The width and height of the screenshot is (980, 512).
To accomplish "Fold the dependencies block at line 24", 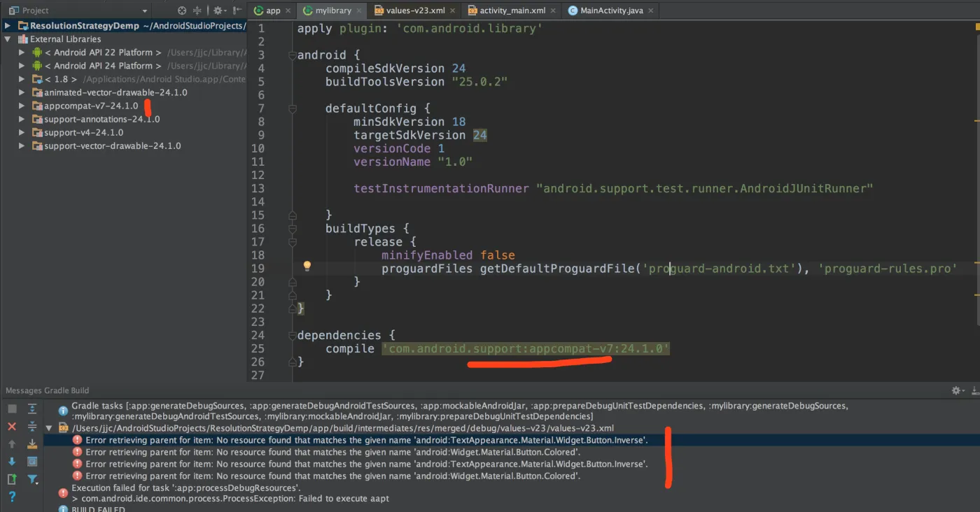I will 293,335.
